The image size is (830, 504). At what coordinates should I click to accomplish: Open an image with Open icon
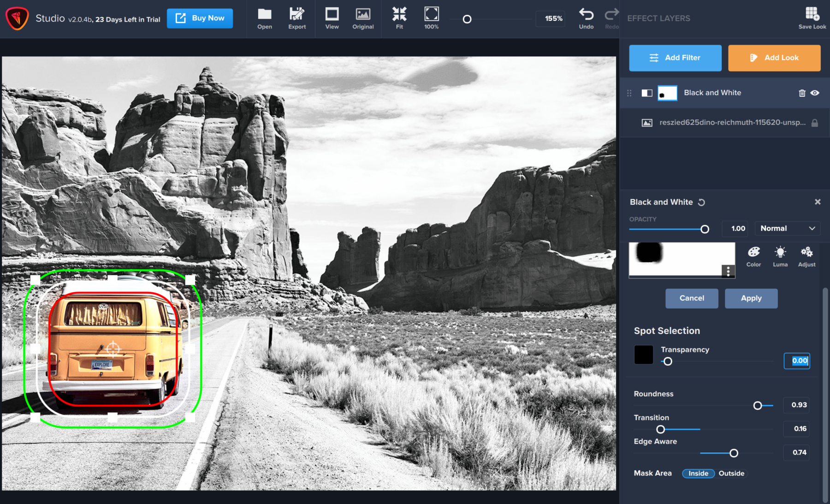click(x=265, y=18)
